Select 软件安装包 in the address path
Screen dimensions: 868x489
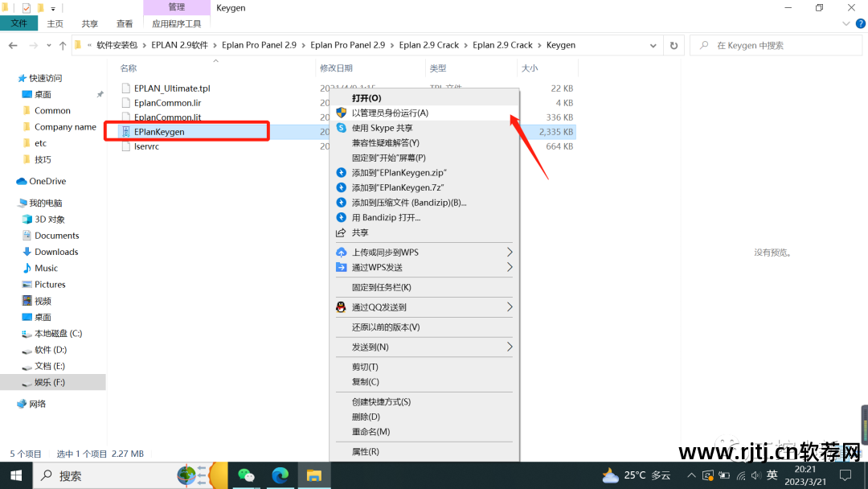tap(117, 45)
